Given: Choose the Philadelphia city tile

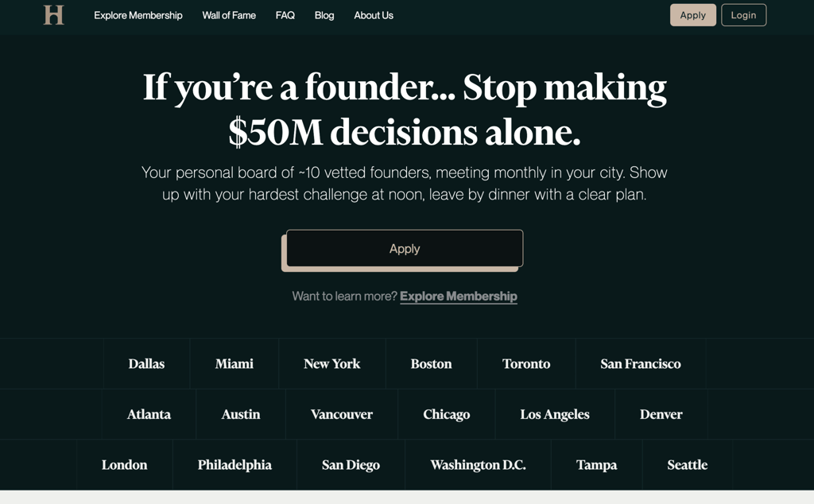Looking at the screenshot, I should pyautogui.click(x=235, y=464).
